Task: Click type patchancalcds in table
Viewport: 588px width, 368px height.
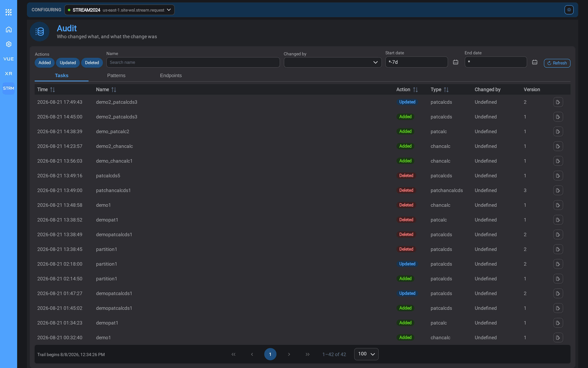Action: 447,190
